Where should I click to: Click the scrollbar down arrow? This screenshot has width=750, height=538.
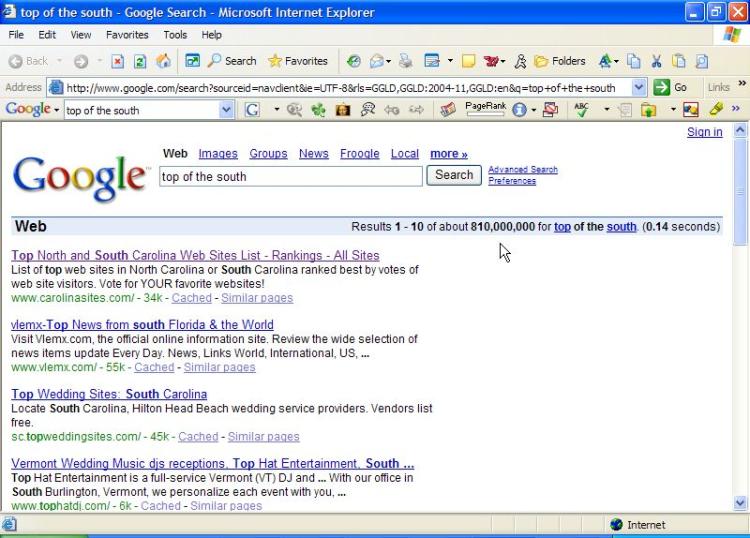pos(740,503)
